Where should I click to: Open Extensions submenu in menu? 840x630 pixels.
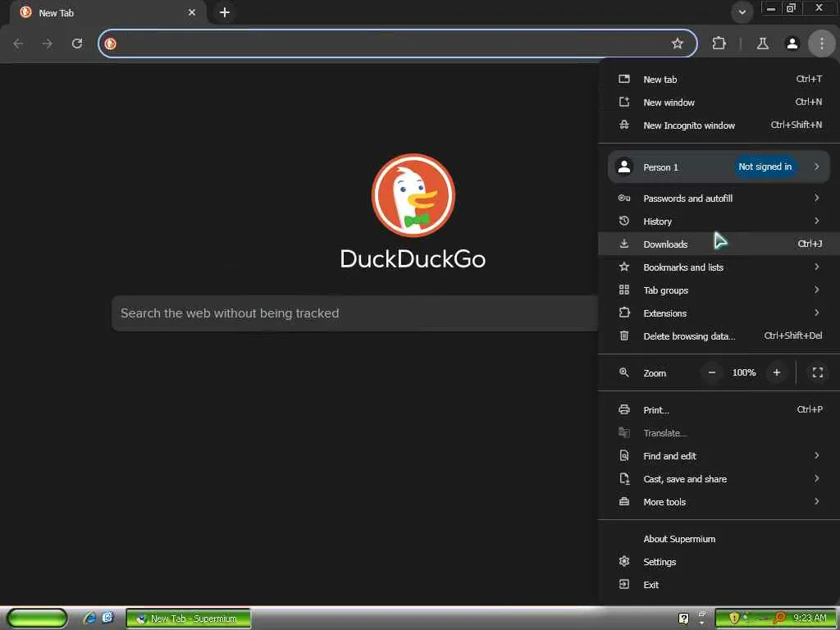719,313
